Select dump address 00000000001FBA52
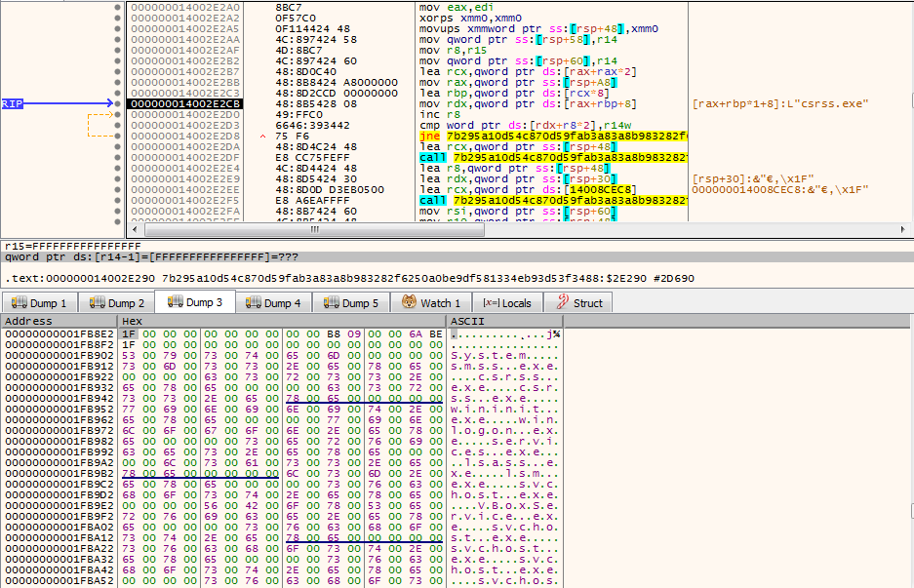This screenshot has height=588, width=914. (x=60, y=580)
